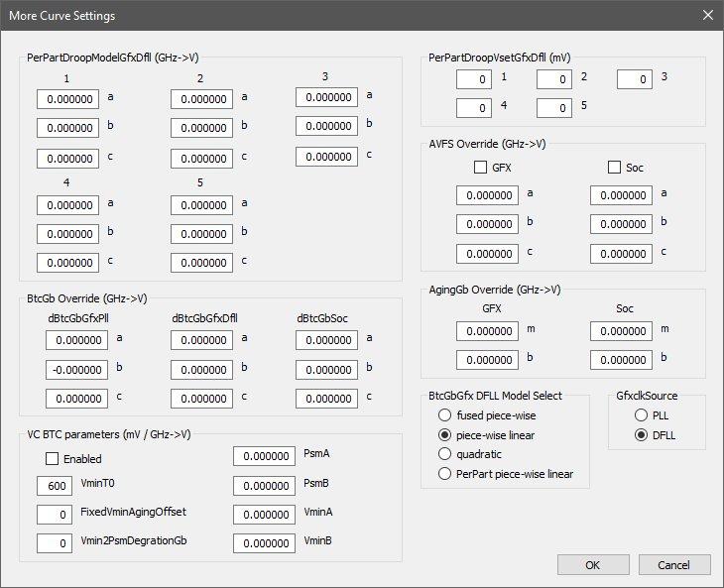Click AVFS Override Soc b field

coord(622,224)
